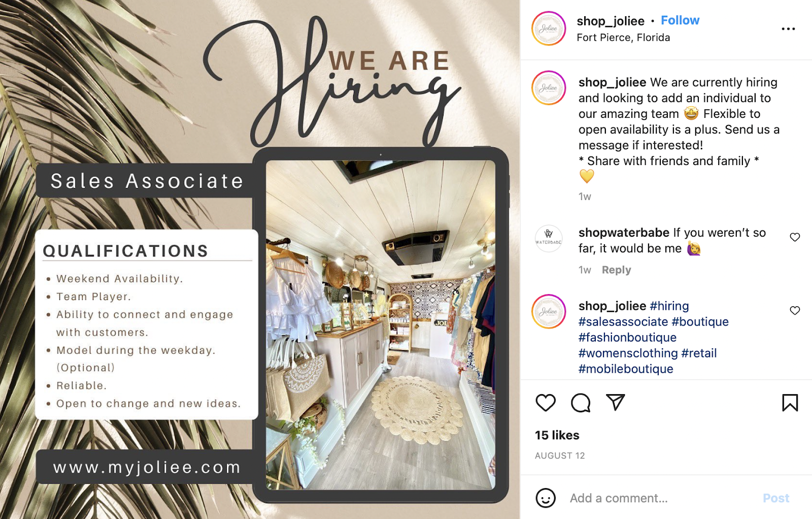Like the post with the heart icon
The image size is (812, 519).
pyautogui.click(x=546, y=403)
